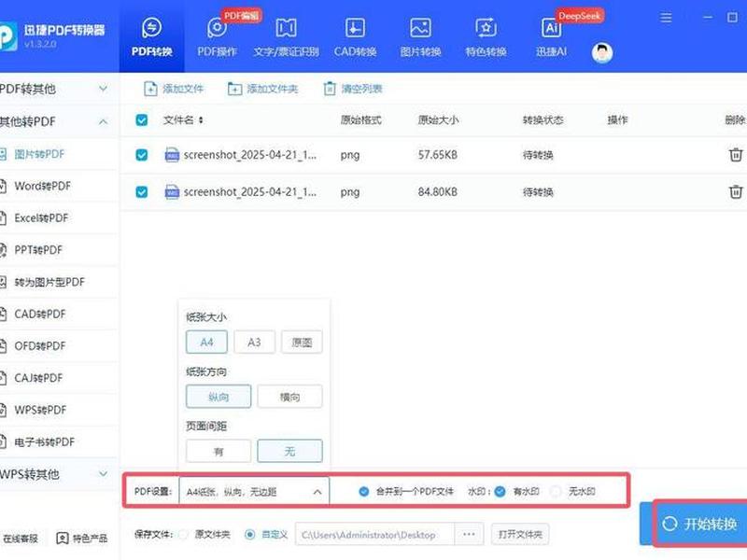This screenshot has height=560, width=747.
Task: Open 文字/票证识别 tab
Action: pyautogui.click(x=286, y=37)
